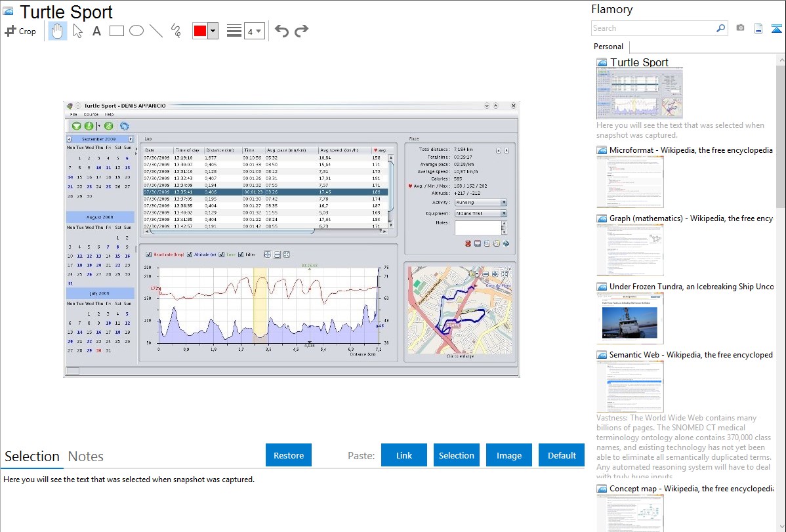Open the color picker dropdown arrow
This screenshot has height=532, width=786.
(213, 31)
